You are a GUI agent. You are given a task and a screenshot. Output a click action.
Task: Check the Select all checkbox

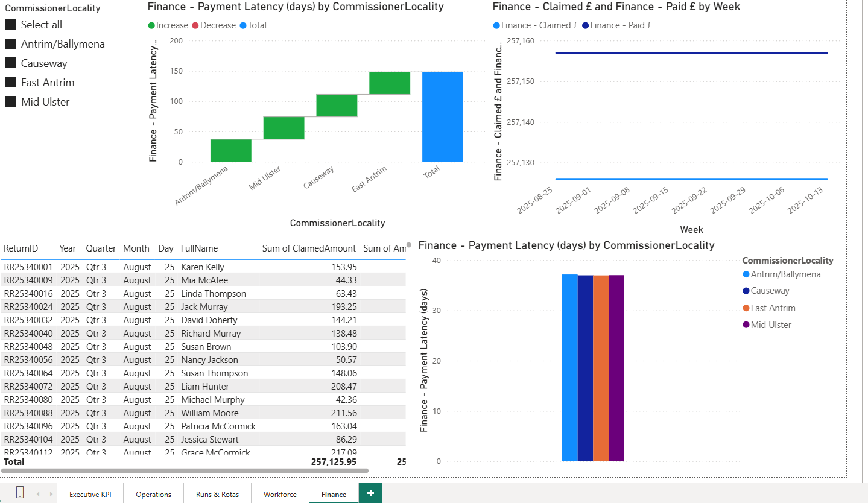[10, 25]
